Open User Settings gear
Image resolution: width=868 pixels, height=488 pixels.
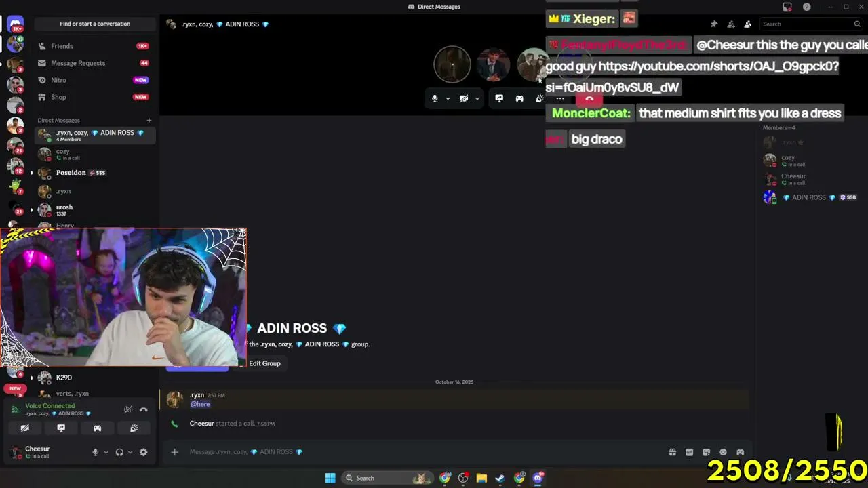[143, 452]
